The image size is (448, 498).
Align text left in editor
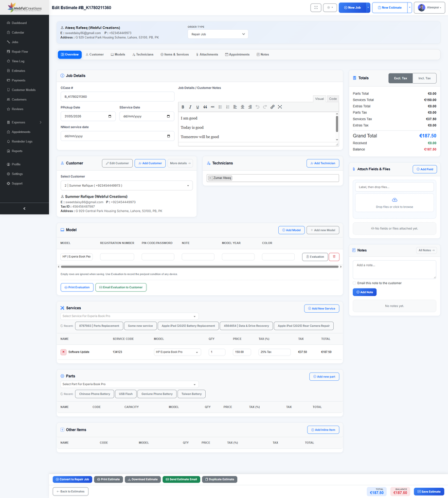[235, 107]
